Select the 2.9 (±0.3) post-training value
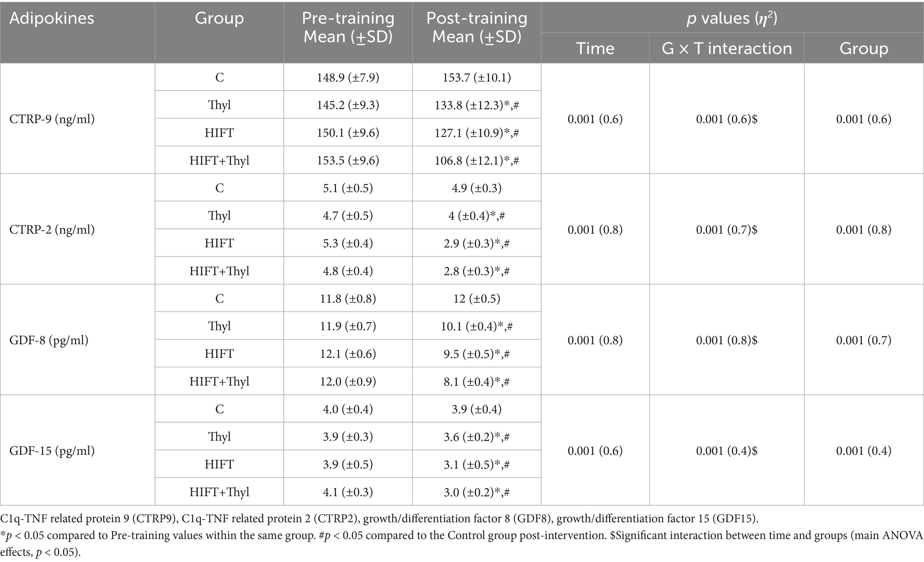Image resolution: width=924 pixels, height=562 pixels. point(477,243)
